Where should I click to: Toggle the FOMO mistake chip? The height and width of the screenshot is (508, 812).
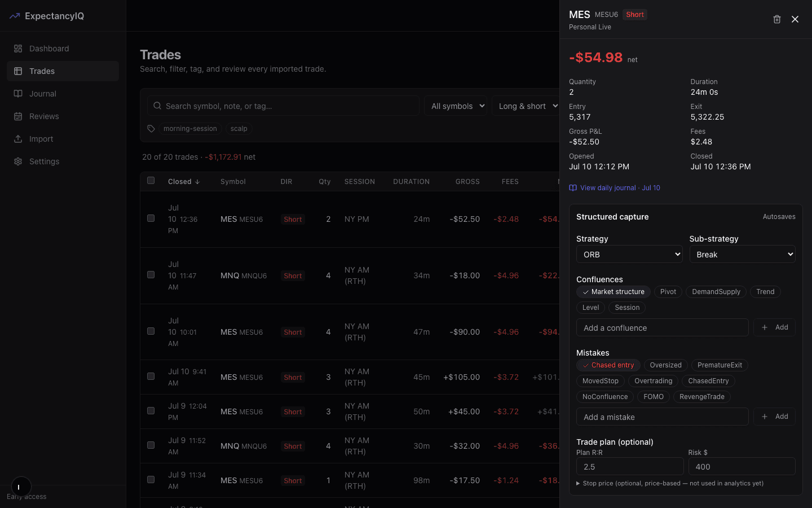654,397
